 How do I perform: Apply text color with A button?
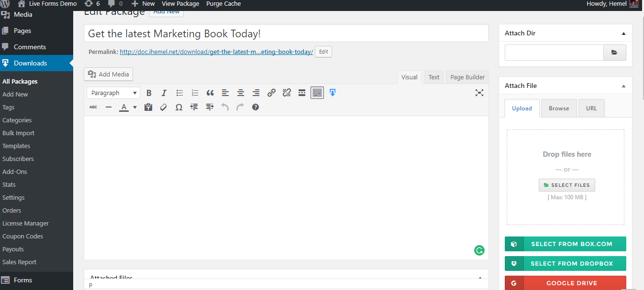coord(124,107)
